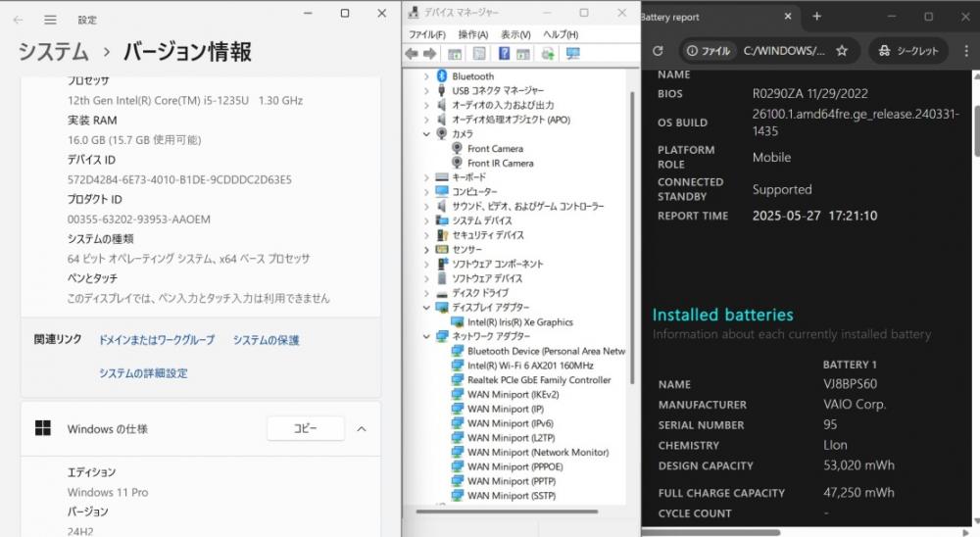This screenshot has width=980, height=537.
Task: Click Device Manager vertical scrollbar
Action: [x=632, y=237]
